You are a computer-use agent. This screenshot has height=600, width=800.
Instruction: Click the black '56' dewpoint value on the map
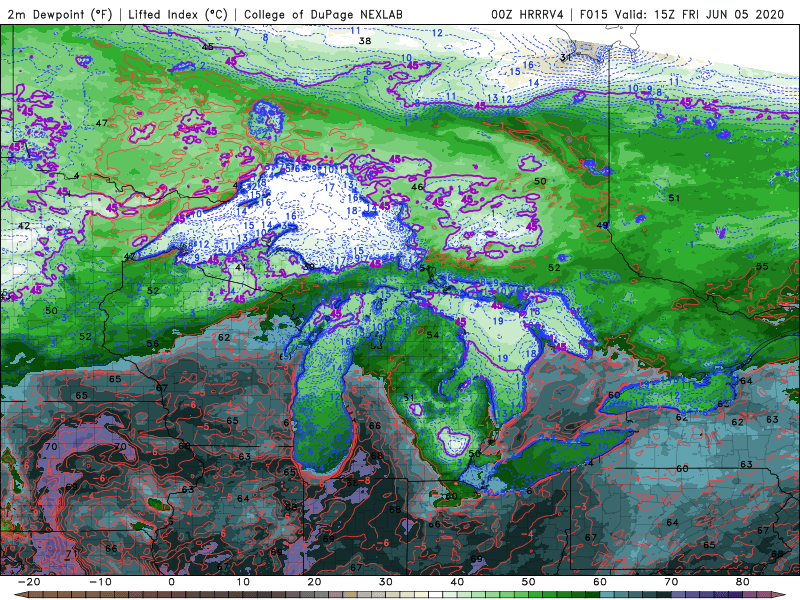coord(153,343)
